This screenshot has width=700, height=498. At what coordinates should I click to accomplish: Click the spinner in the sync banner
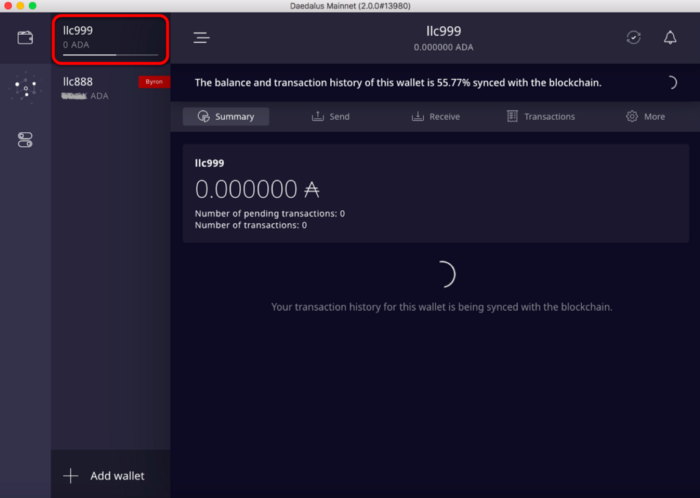coord(669,82)
